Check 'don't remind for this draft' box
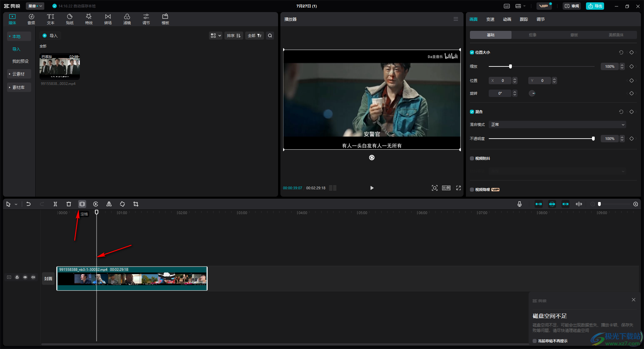The width and height of the screenshot is (644, 349). click(535, 341)
